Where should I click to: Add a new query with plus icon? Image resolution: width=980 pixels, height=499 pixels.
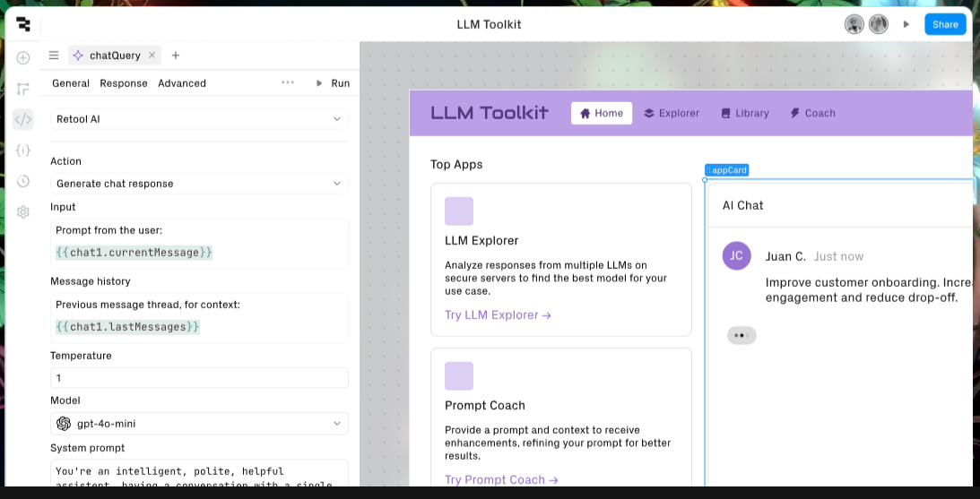click(x=176, y=56)
